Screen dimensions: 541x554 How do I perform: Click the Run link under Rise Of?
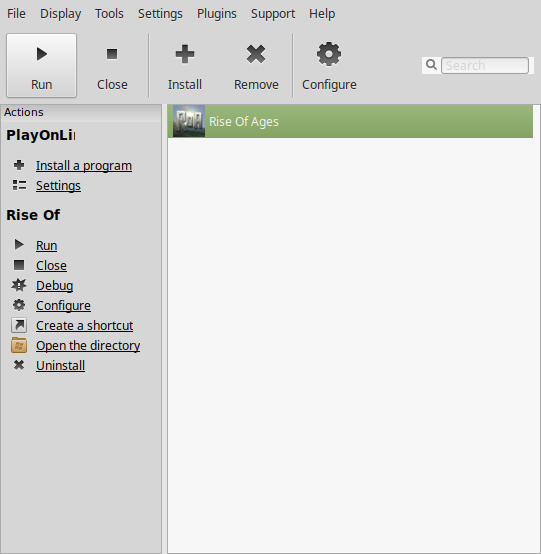coord(46,246)
